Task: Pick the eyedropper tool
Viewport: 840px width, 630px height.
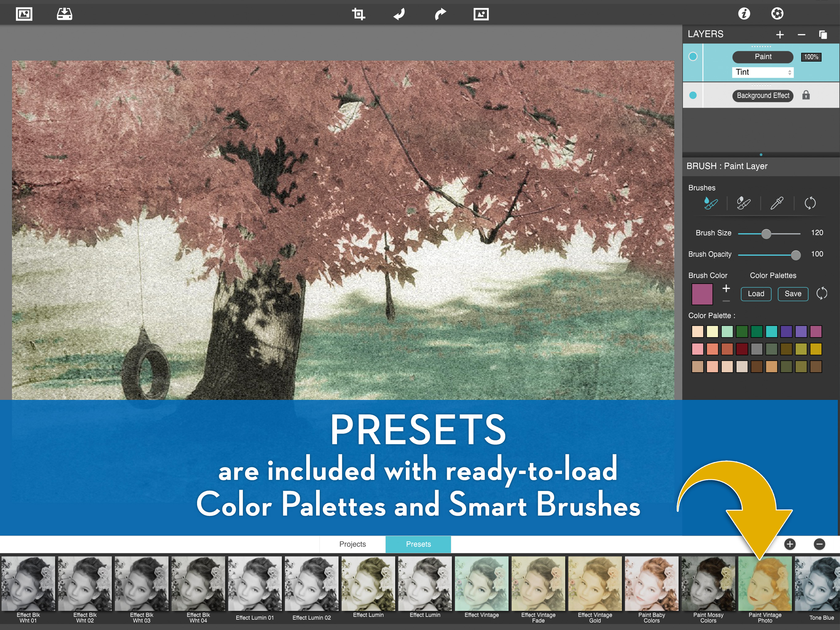Action: pos(777,203)
